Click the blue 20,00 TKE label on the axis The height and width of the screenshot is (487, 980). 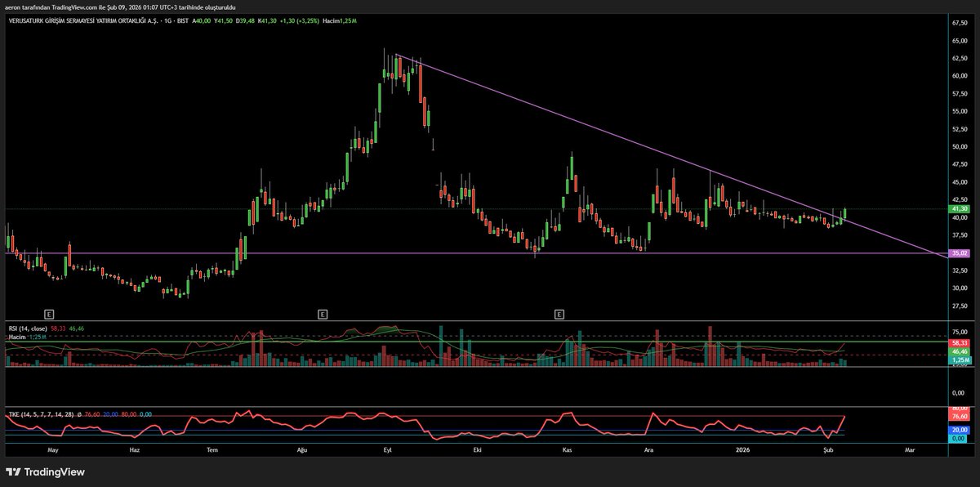point(959,430)
